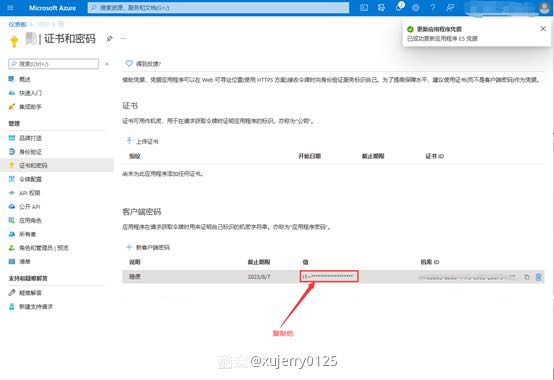Collapse the sidebar with the chevron
Viewport: 554px width, 380px height.
107,64
